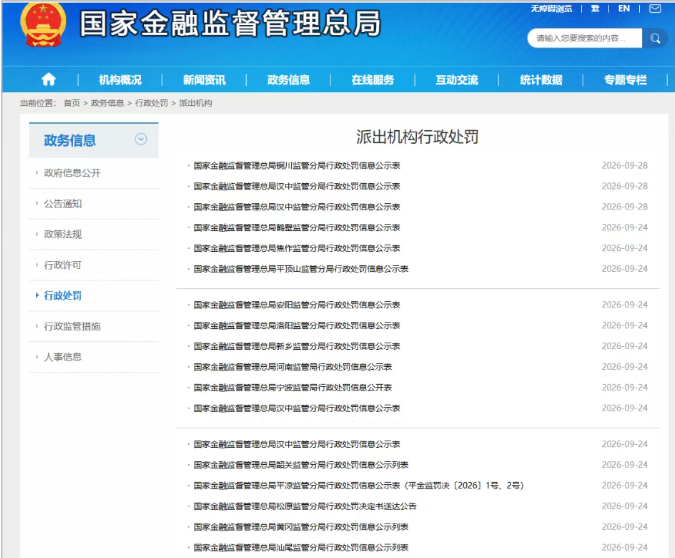
Task: Click 行政处罚 in the breadcrumb
Action: click(152, 103)
